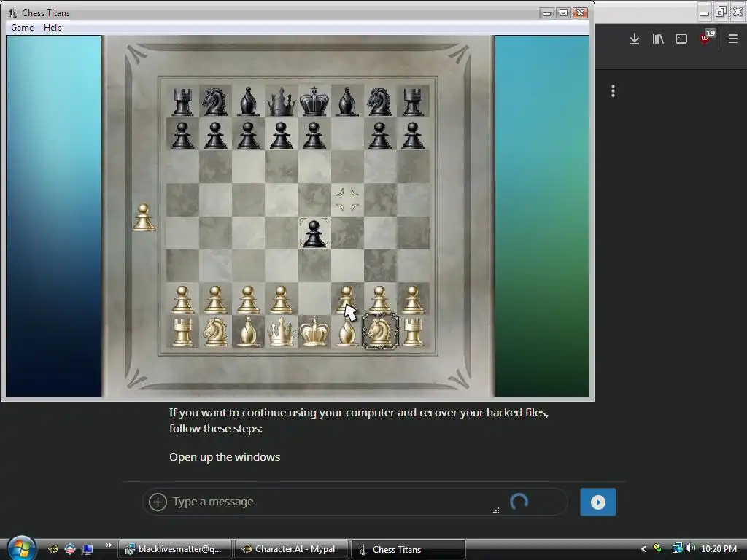This screenshot has height=560, width=747.
Task: Pick the white bishop on c1
Action: [248, 331]
